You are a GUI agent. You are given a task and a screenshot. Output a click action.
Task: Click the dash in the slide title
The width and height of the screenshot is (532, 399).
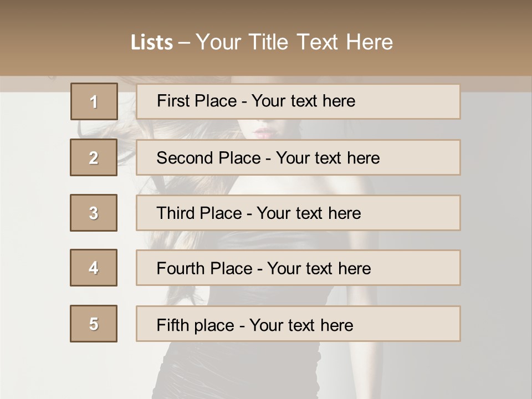(x=184, y=43)
